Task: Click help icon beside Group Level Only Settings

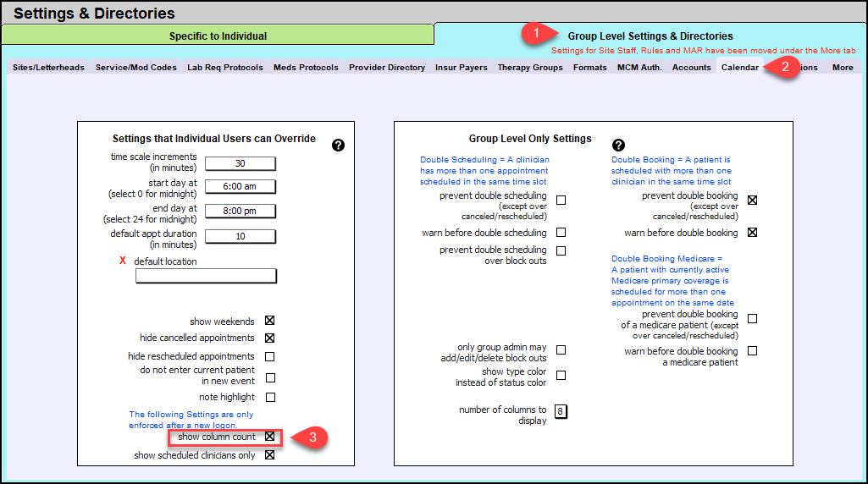Action: pyautogui.click(x=618, y=146)
